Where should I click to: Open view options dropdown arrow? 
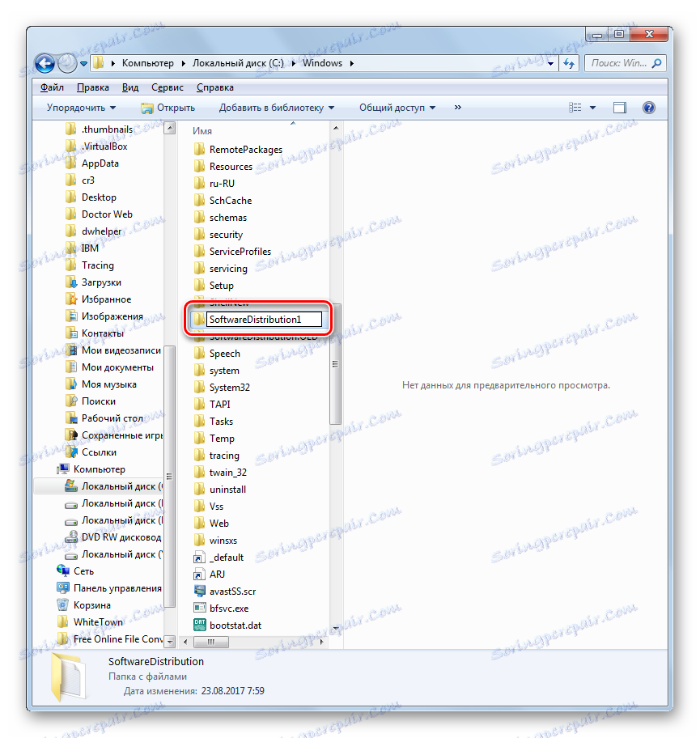[x=592, y=108]
